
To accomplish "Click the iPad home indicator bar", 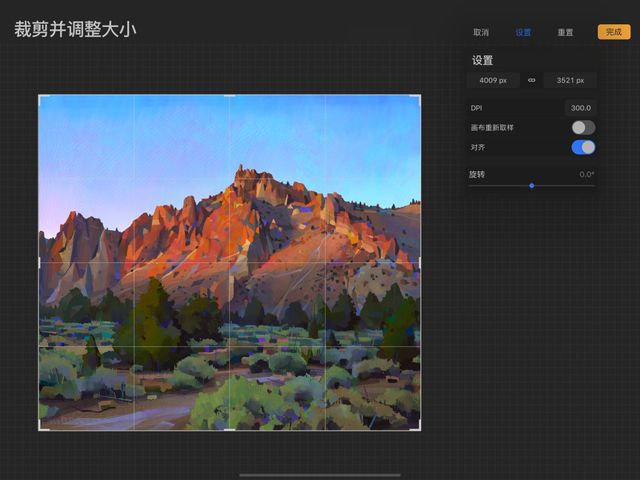I will pyautogui.click(x=320, y=475).
